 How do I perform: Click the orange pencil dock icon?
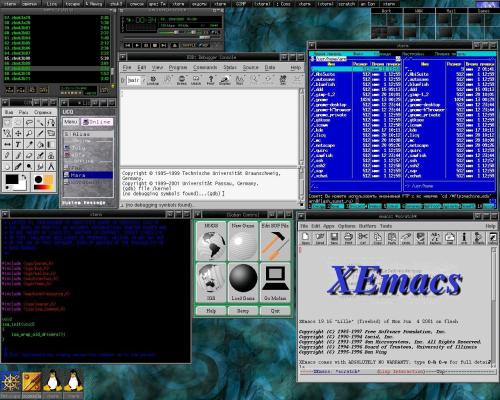point(31,383)
